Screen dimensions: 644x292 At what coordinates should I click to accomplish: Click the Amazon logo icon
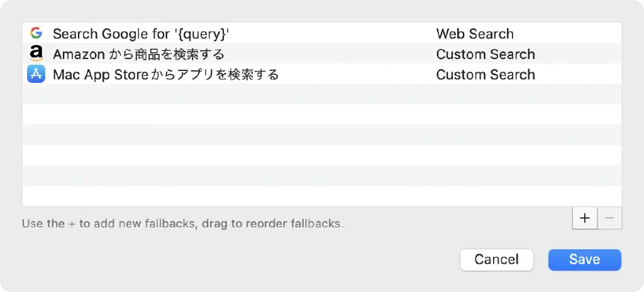[36, 54]
